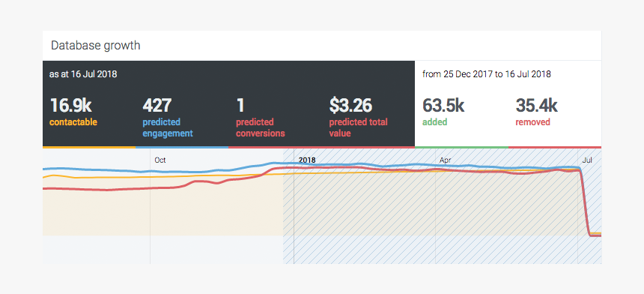
Task: Click the green underline below added
Action: coord(461,147)
